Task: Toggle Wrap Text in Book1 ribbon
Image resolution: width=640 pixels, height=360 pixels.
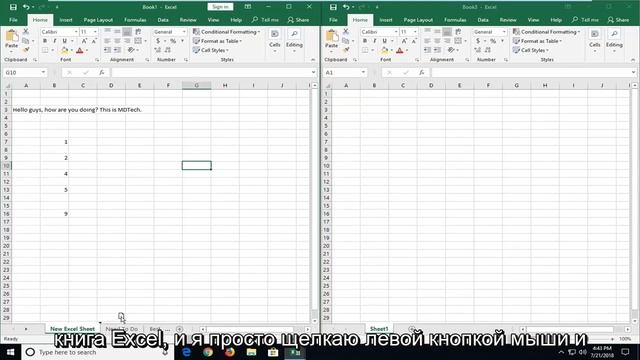Action: click(x=138, y=31)
